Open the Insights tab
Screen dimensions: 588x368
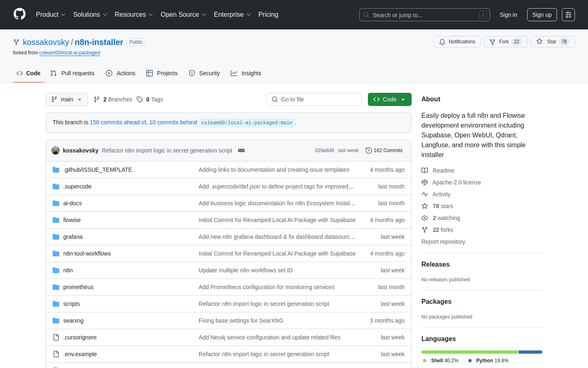pyautogui.click(x=246, y=73)
